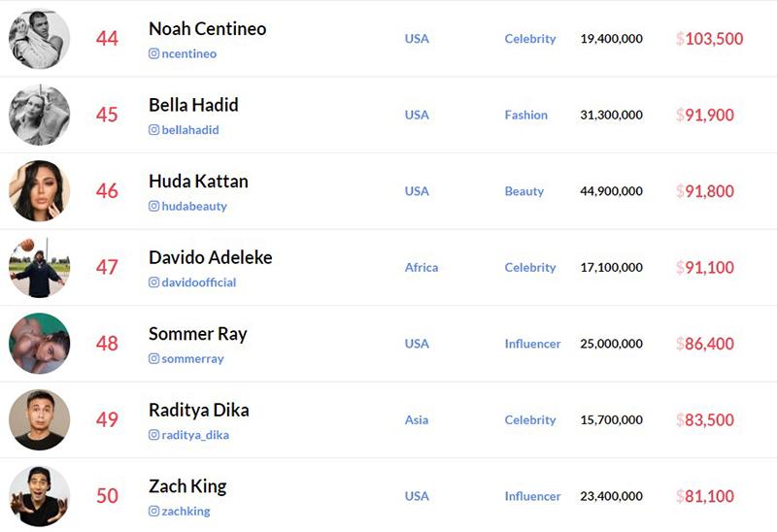Click Instagram icon next to ncentineo
This screenshot has height=532, width=777.
point(154,53)
